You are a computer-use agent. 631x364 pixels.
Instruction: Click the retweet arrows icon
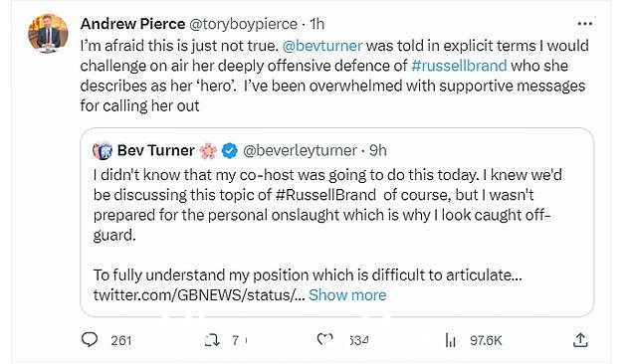tap(212, 341)
